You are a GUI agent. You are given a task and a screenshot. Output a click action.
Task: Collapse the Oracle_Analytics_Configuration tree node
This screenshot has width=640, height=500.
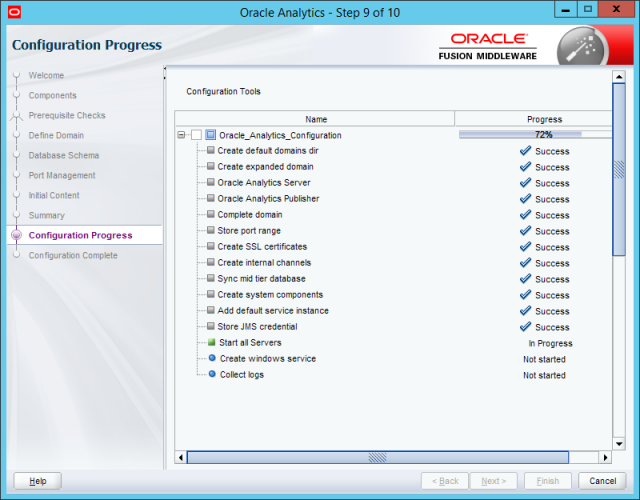(182, 135)
